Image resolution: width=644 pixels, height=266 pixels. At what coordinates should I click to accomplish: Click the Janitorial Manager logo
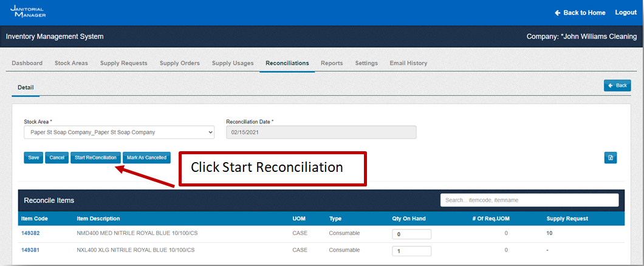[x=27, y=12]
